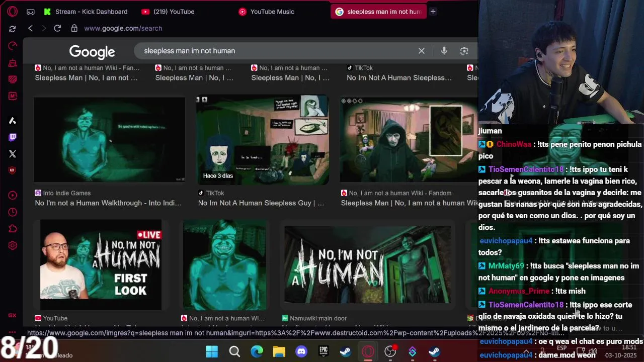Open File Explorer from taskbar
Viewport: 644px width, 362px height.
[x=279, y=351]
